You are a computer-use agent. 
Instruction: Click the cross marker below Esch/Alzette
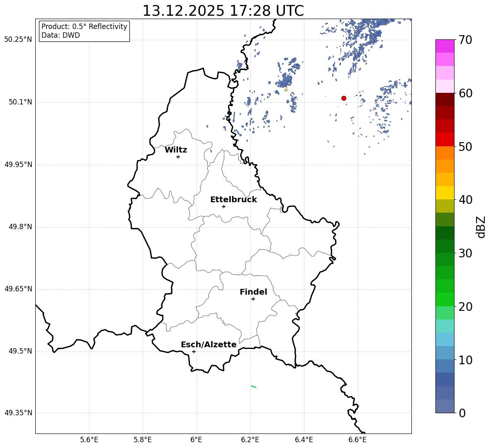click(194, 351)
